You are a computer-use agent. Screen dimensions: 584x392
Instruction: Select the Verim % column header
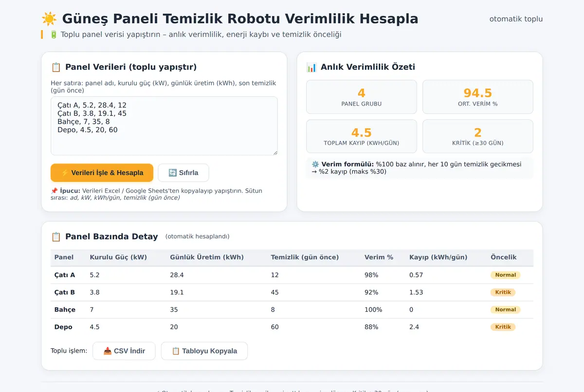point(379,257)
